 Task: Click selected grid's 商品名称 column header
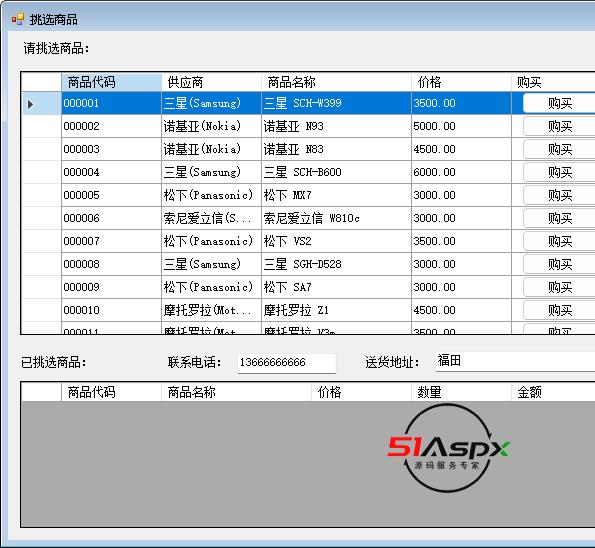click(x=236, y=392)
